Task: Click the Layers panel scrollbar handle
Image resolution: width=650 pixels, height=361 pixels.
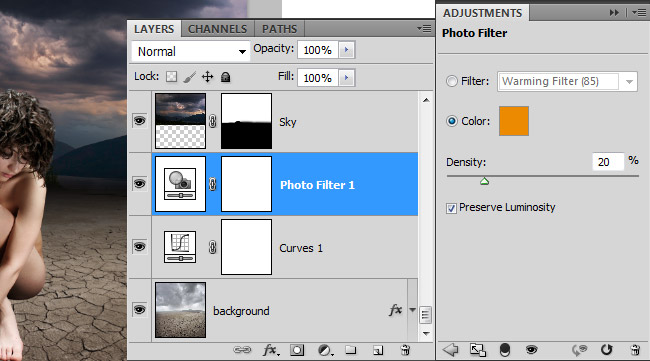Action: (x=426, y=315)
